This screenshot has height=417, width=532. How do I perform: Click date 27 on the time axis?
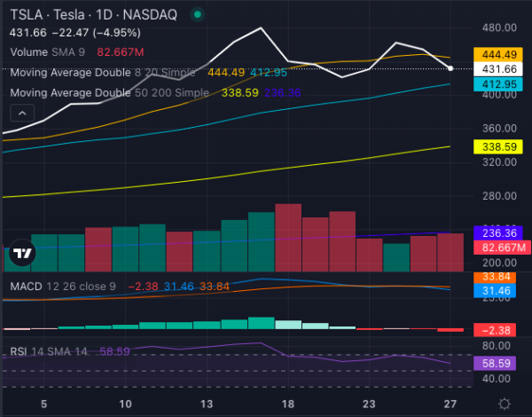pyautogui.click(x=450, y=404)
